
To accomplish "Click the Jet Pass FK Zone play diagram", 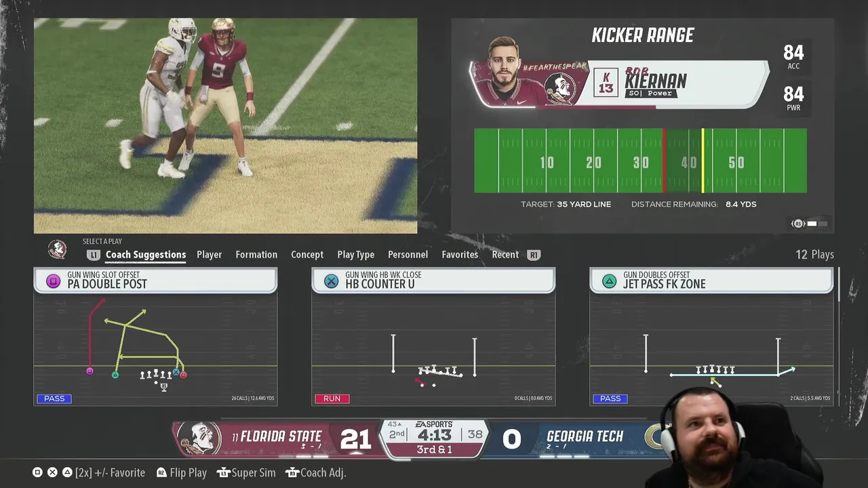I will pos(711,350).
